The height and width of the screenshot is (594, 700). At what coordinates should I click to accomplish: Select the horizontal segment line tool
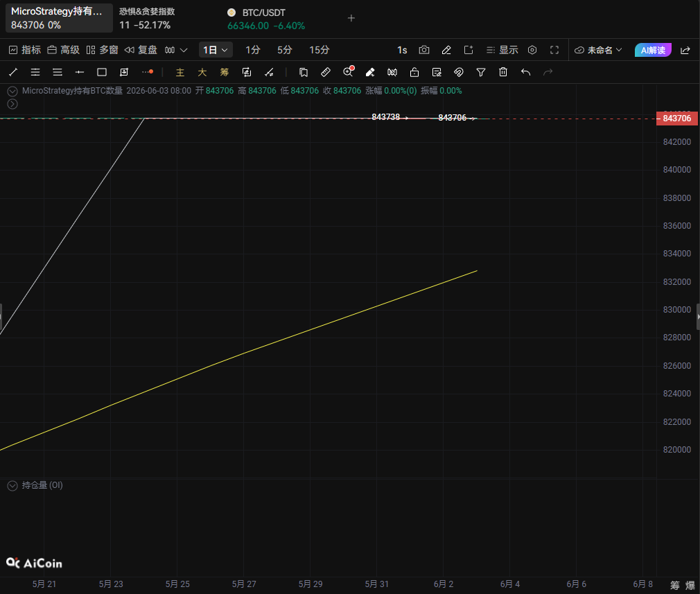click(x=80, y=72)
